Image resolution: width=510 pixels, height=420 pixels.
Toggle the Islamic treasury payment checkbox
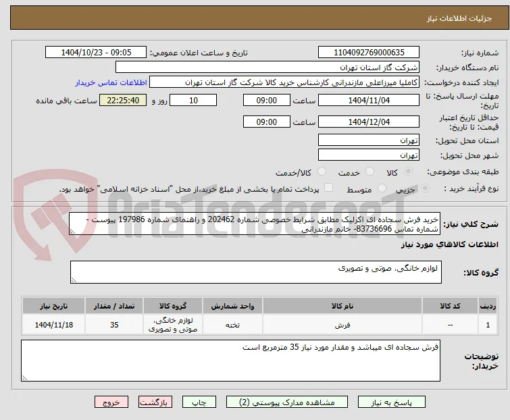pos(329,188)
